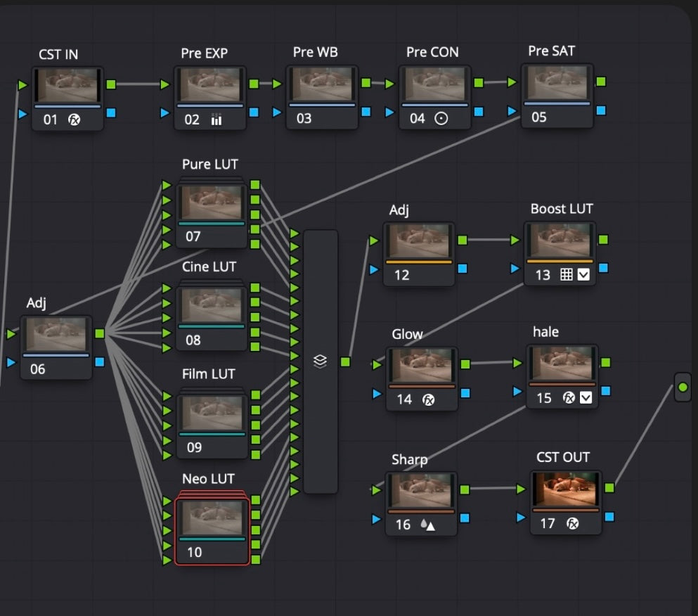
Task: Click the top green input of node 10
Action: (167, 501)
